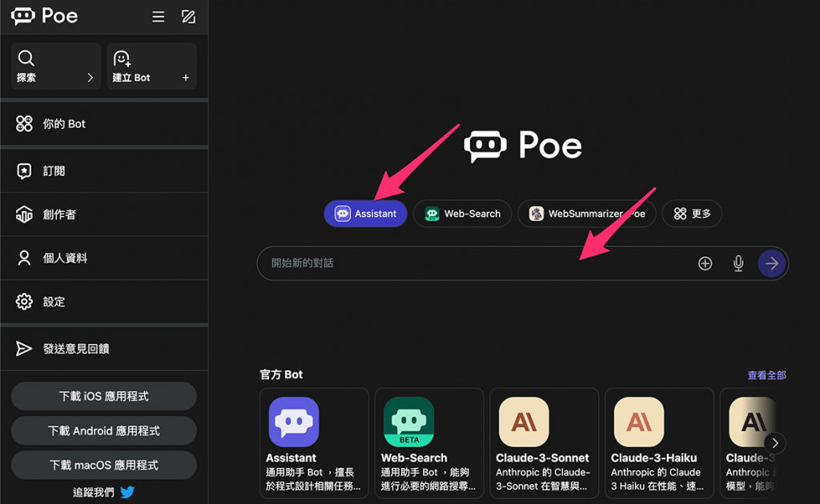Click the WebSummarizer chip avatar icon
Screen dimensions: 820x504
point(536,214)
